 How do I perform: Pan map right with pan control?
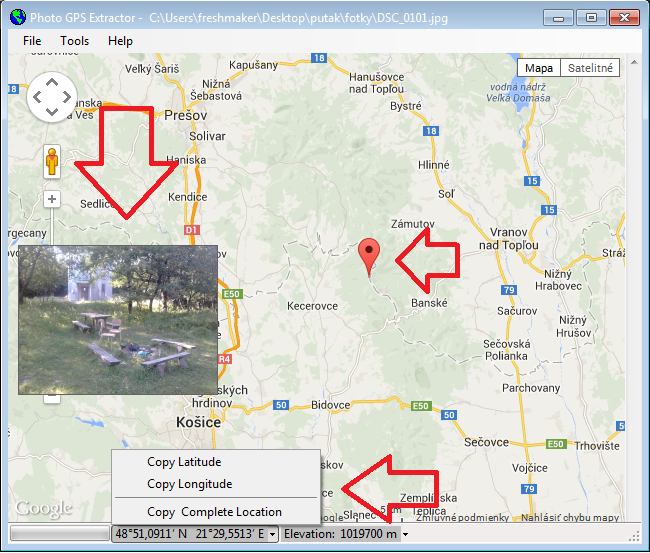(x=67, y=97)
